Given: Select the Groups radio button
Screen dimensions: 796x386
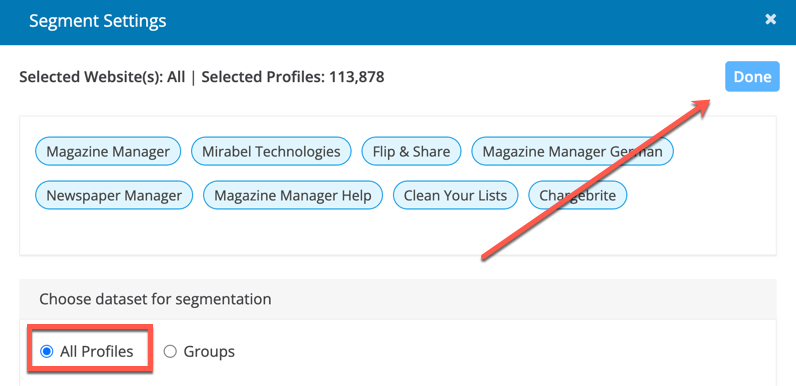Looking at the screenshot, I should 170,351.
